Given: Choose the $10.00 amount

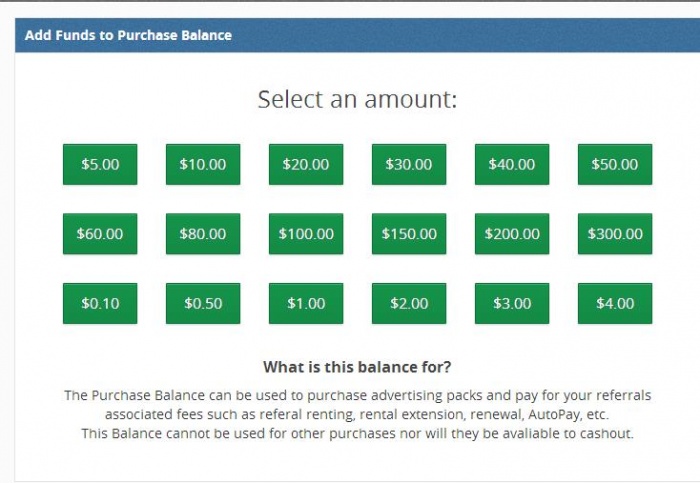Looking at the screenshot, I should (203, 165).
